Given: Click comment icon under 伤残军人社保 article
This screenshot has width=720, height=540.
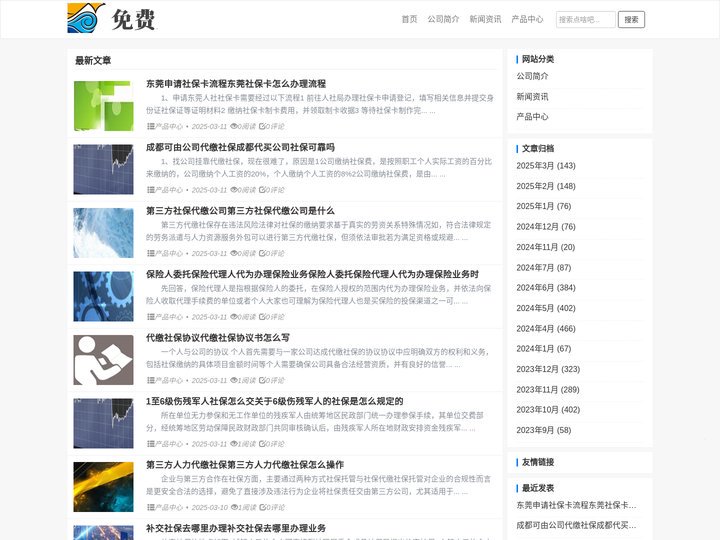Looking at the screenshot, I should click(262, 444).
